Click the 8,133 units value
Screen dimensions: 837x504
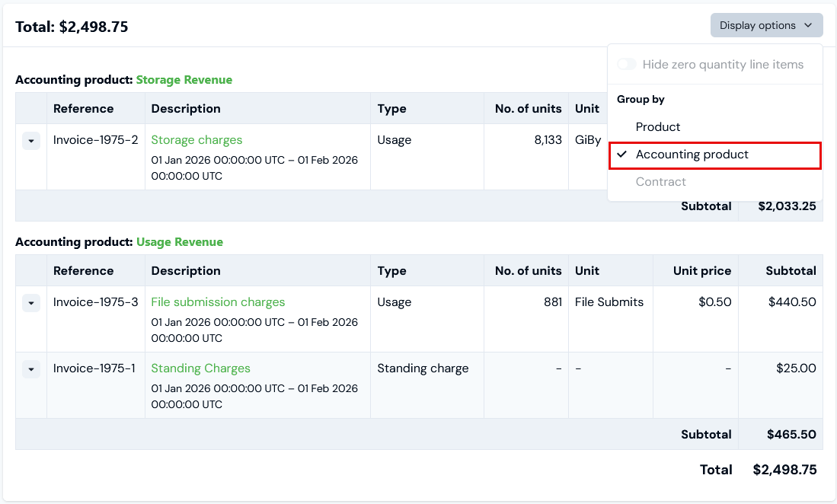tap(548, 140)
